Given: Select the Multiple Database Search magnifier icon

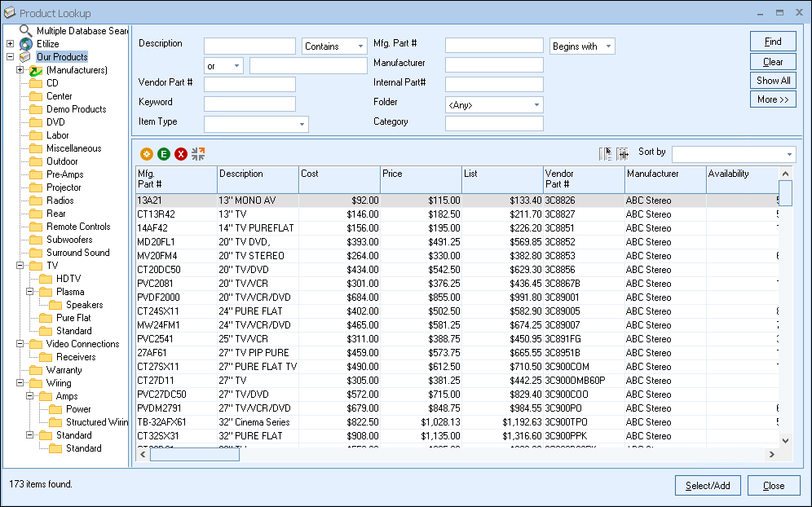Looking at the screenshot, I should coord(26,30).
